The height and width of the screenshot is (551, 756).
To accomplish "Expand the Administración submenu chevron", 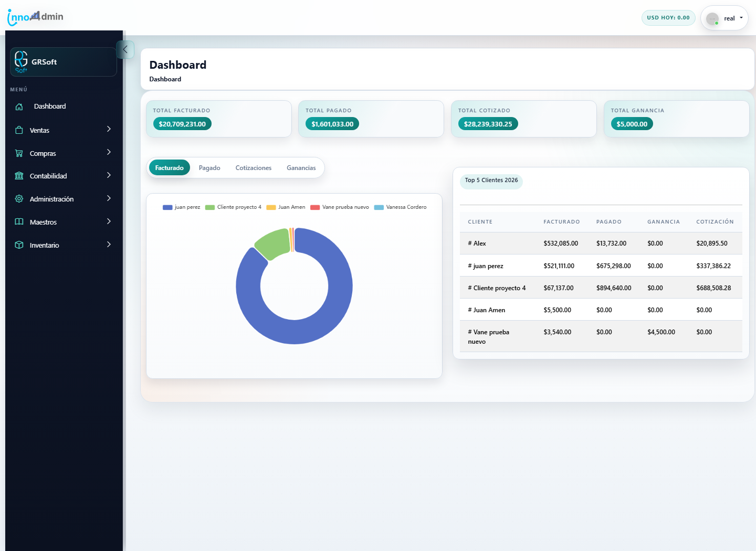I will click(109, 198).
